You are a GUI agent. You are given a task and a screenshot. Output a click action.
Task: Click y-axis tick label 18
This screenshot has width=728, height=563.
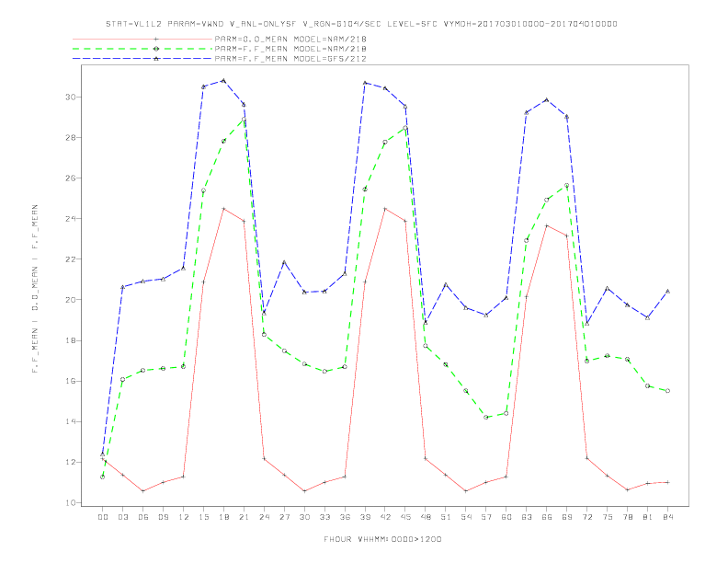tap(71, 340)
